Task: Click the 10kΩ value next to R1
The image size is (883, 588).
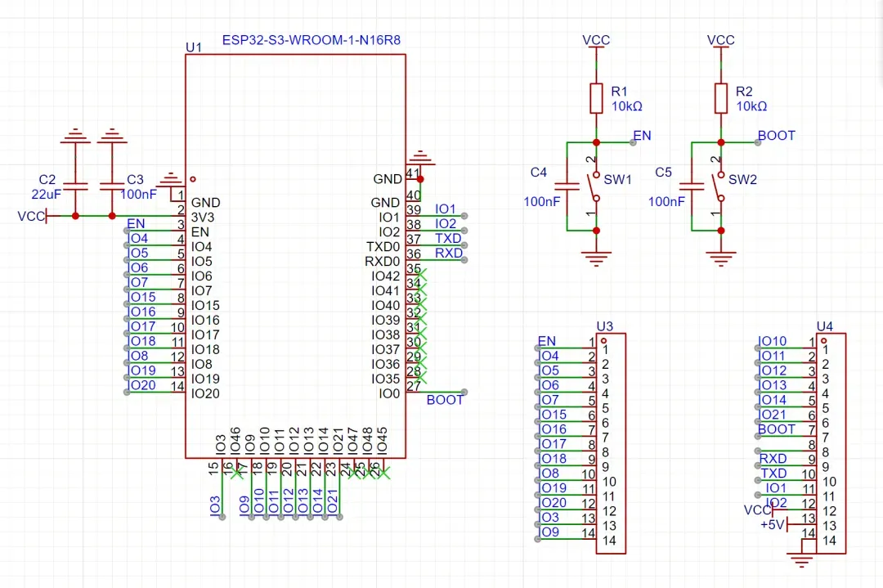Action: point(627,105)
